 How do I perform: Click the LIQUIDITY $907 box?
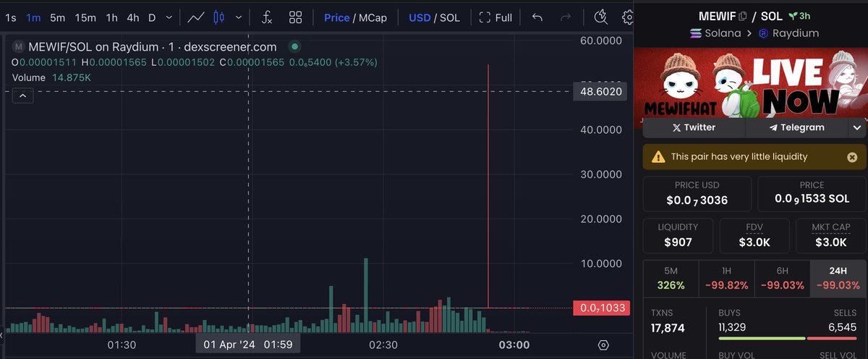(x=678, y=235)
